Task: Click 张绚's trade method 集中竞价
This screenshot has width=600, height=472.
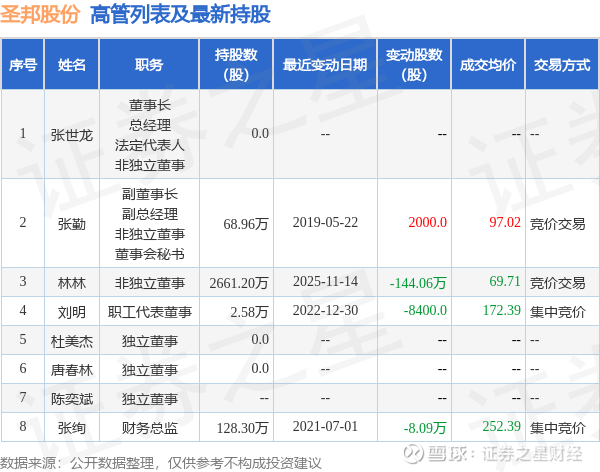Action: click(558, 428)
